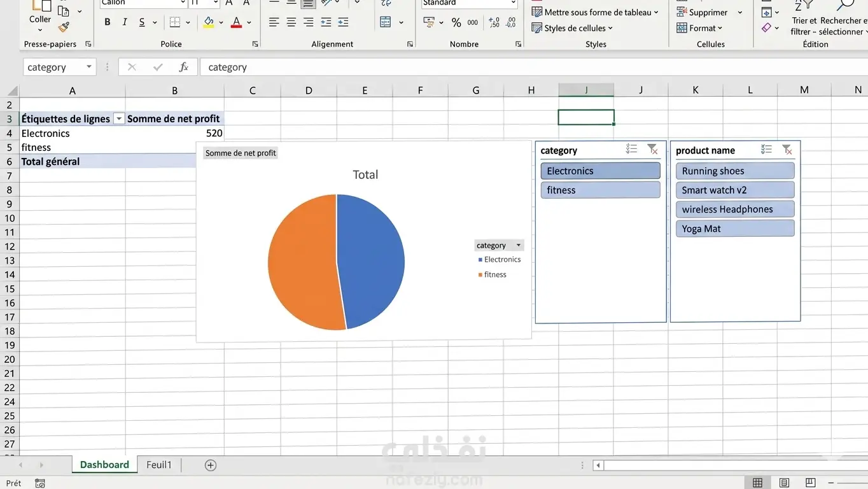Viewport: 868px width, 489px height.
Task: Click the Supprimer button in Cellules
Action: 702,12
